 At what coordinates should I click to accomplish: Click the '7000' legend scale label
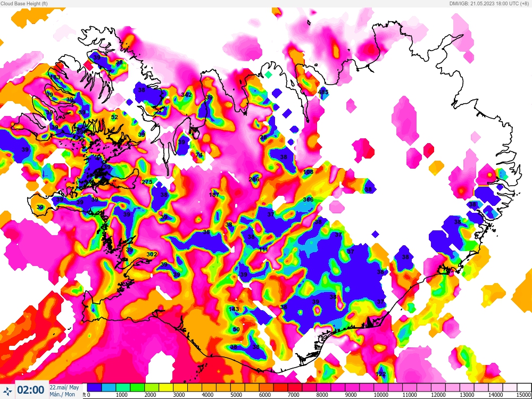point(294,395)
